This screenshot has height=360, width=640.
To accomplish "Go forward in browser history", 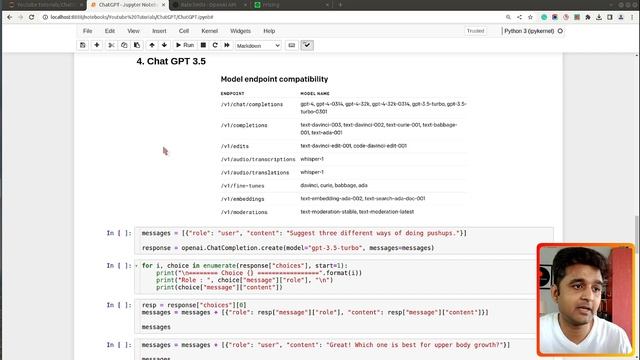I will point(20,17).
